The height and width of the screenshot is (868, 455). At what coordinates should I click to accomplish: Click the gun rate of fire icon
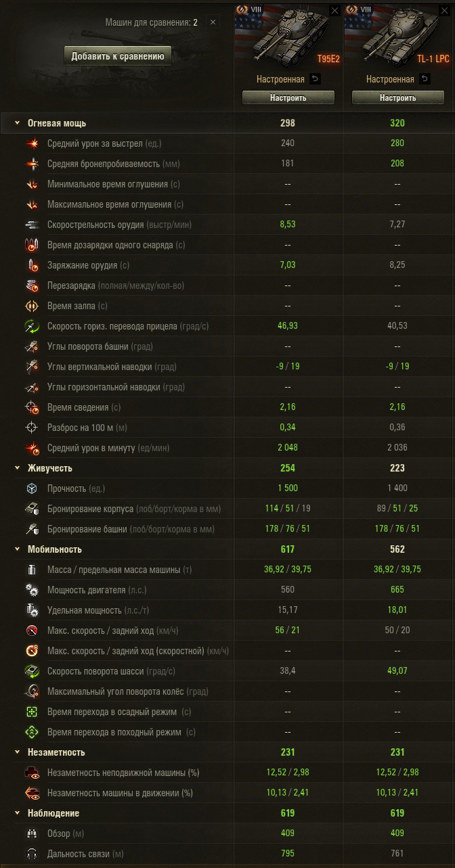[x=32, y=225]
